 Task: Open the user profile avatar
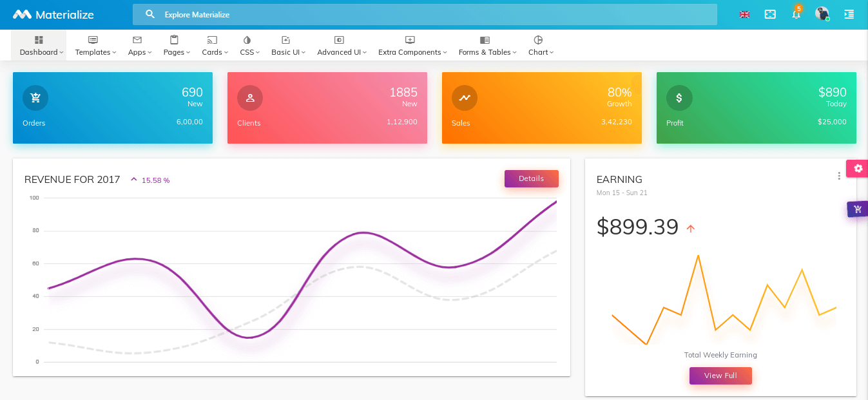[822, 14]
